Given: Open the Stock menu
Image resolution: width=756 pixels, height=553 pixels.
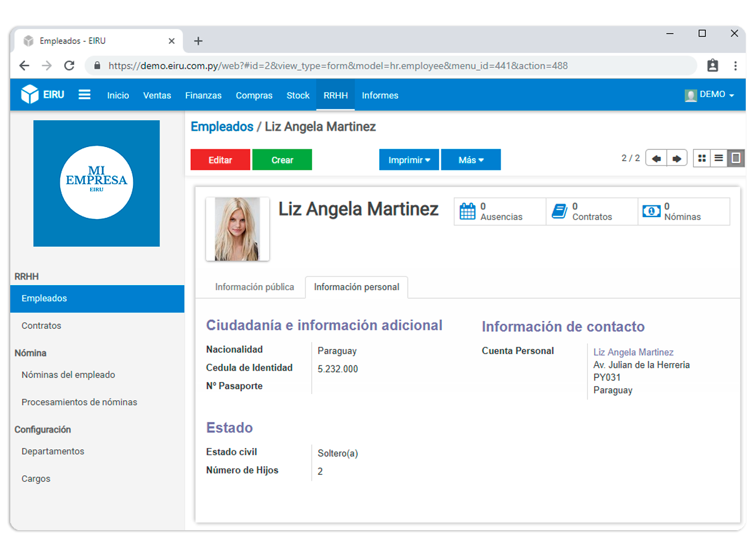Looking at the screenshot, I should [x=298, y=95].
